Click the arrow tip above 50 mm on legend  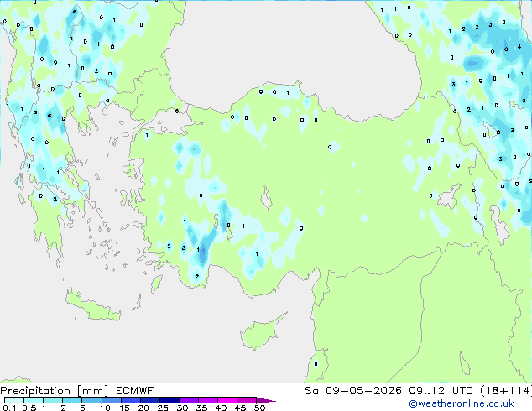coord(266,400)
